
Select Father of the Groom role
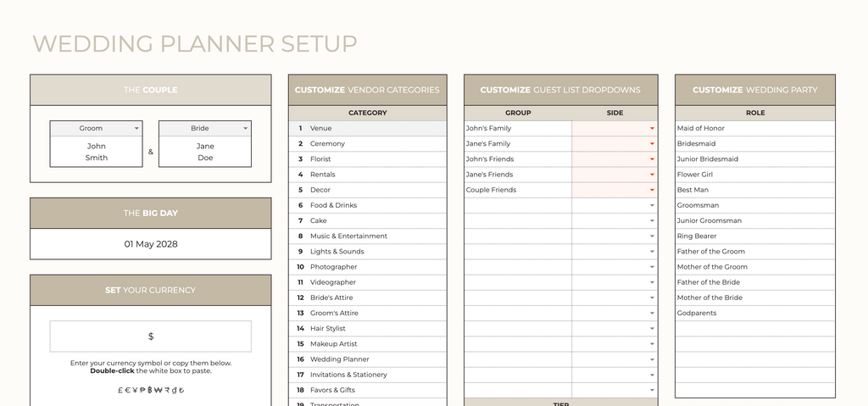(755, 252)
